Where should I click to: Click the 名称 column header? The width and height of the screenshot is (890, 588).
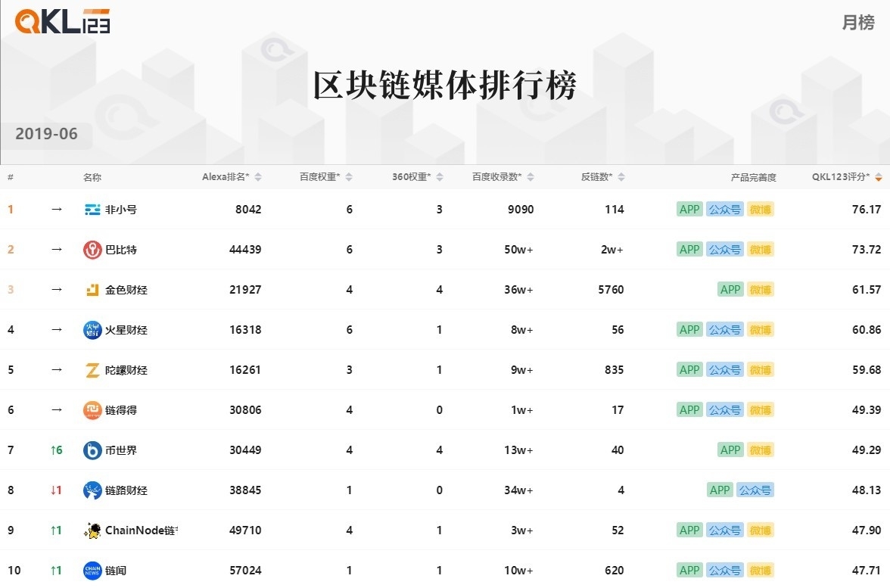coord(92,177)
